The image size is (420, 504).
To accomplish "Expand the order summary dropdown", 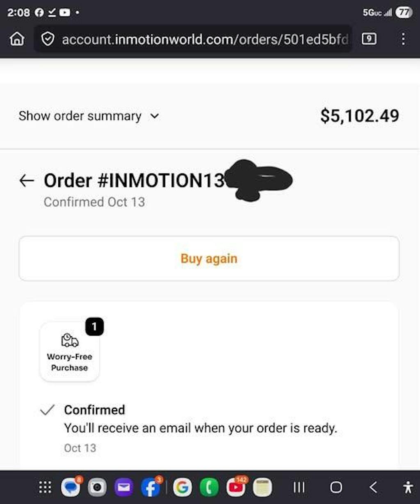I will [x=89, y=116].
